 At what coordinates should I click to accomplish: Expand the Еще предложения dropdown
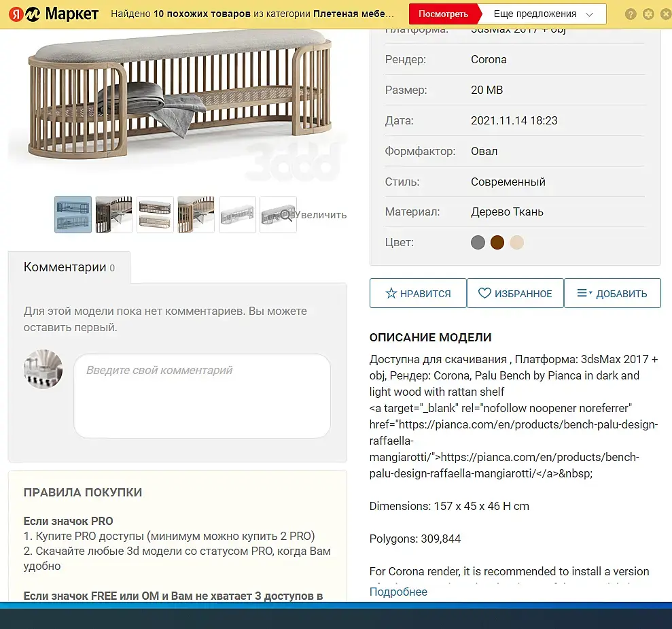click(543, 14)
